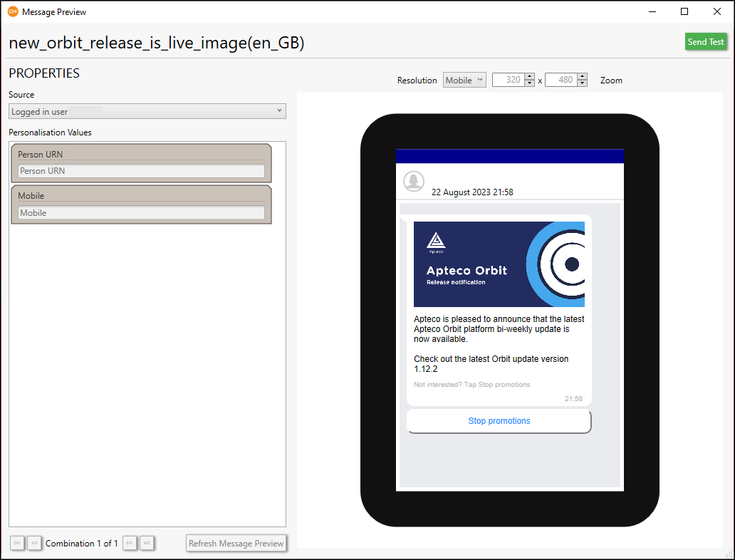Minimize the Message Preview window

tap(652, 11)
